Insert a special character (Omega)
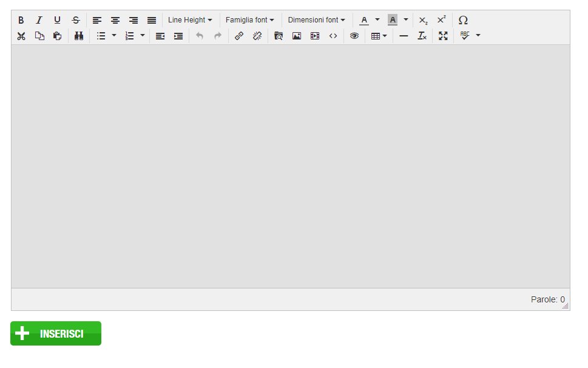 point(463,20)
